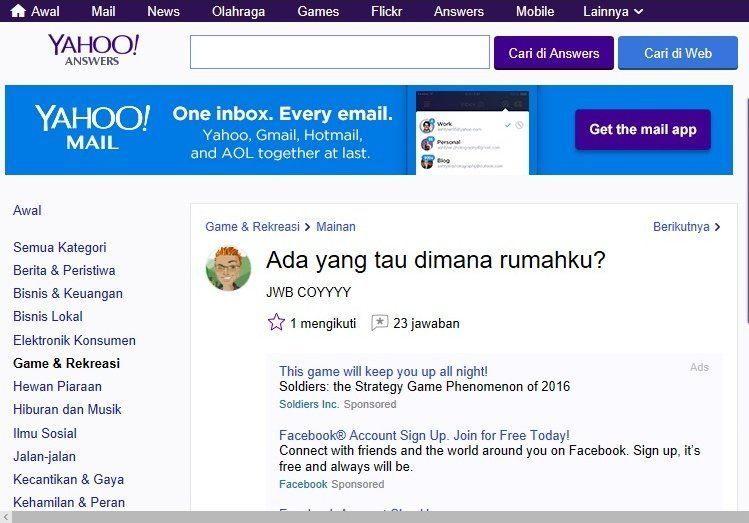Open Flickr in top navigation

pos(386,11)
